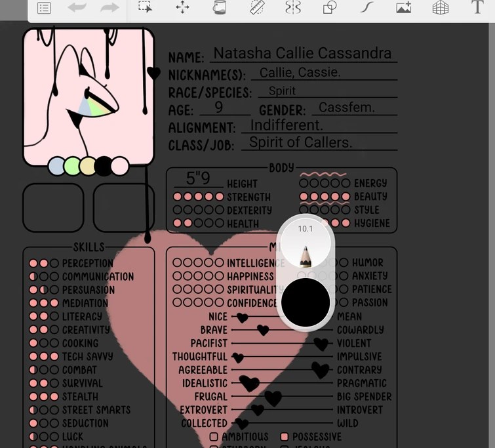495x448 pixels.
Task: Pick the black palette circle
Action: point(103,166)
